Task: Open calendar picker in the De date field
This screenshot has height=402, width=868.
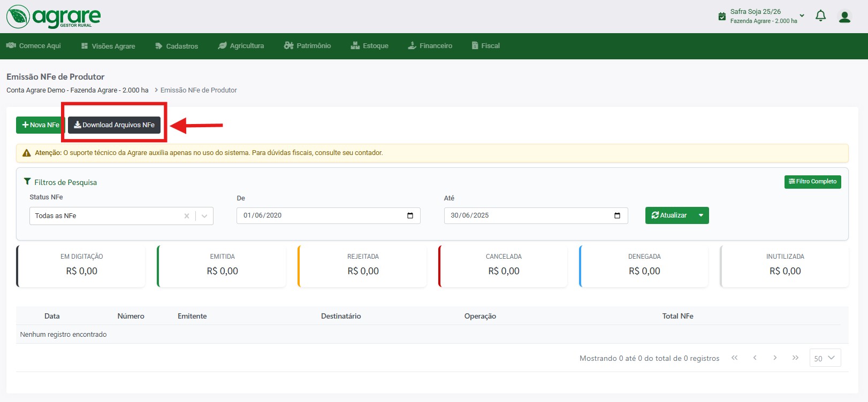Action: 410,215
